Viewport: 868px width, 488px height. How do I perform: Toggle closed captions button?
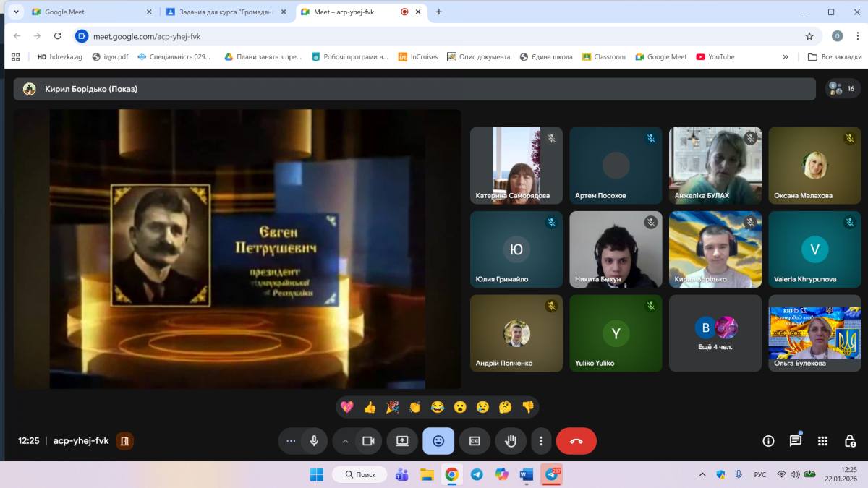475,441
